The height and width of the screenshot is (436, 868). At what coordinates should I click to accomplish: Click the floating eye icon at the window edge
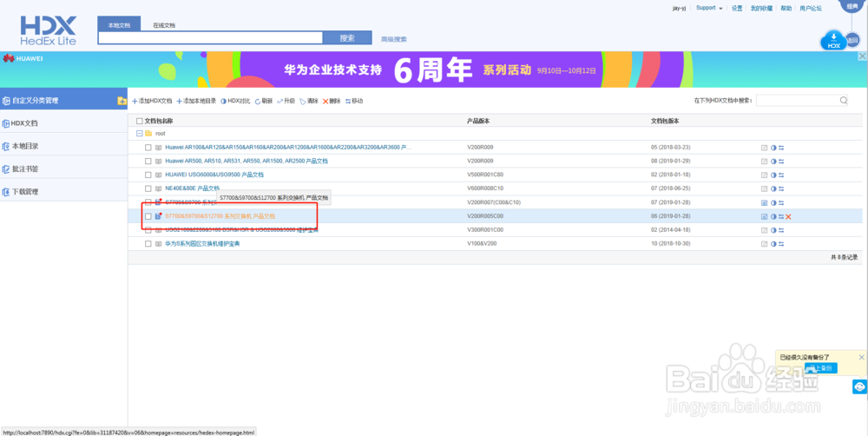pos(859,386)
